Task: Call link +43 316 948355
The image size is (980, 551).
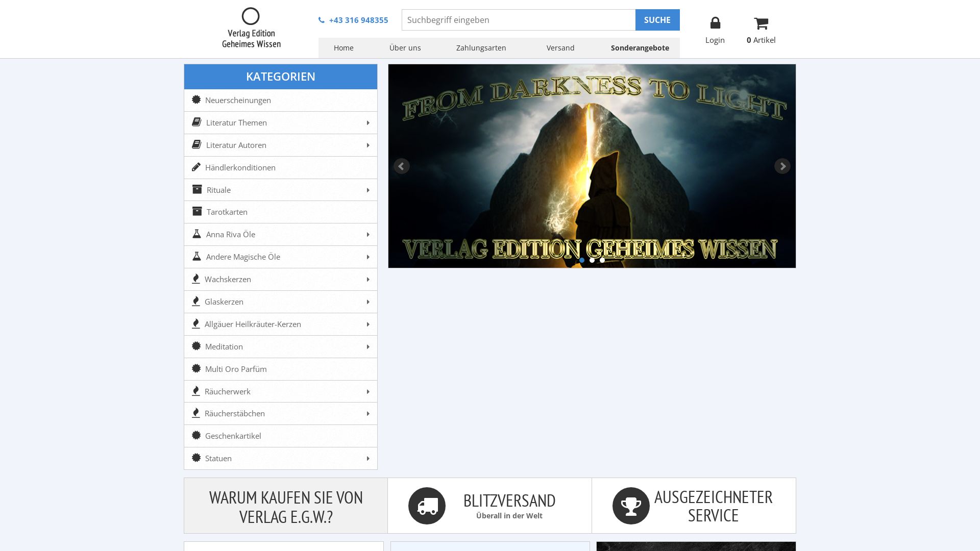Action: (358, 20)
